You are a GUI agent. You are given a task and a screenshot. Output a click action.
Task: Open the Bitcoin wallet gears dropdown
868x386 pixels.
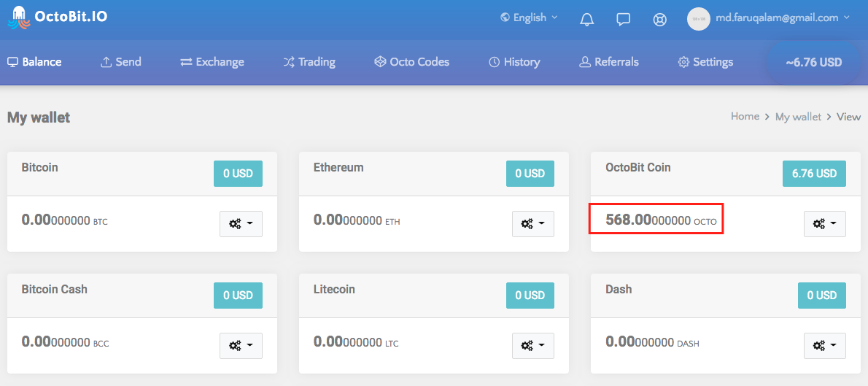(x=241, y=224)
